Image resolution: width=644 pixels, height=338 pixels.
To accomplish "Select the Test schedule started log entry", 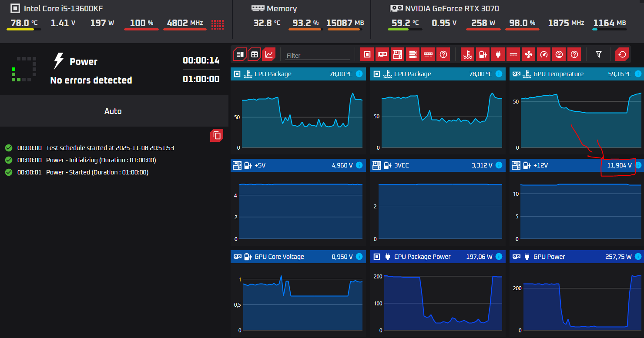I will click(89, 148).
